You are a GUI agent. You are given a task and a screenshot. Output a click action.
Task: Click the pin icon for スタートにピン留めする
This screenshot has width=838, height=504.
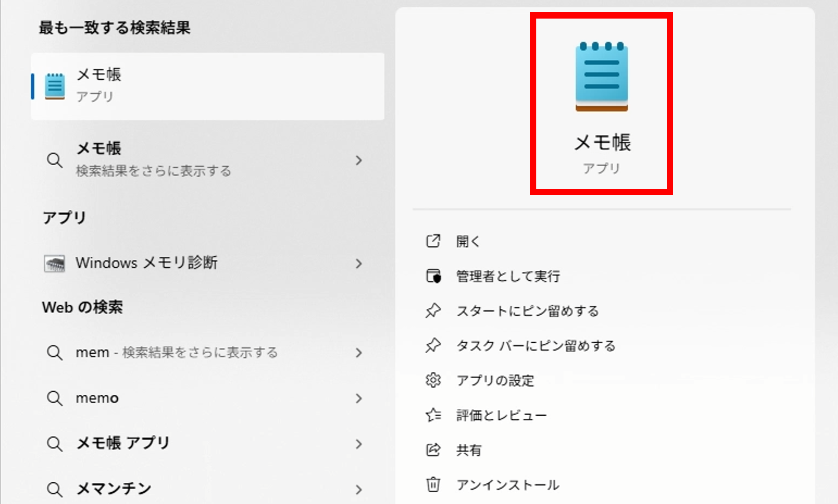pos(433,311)
